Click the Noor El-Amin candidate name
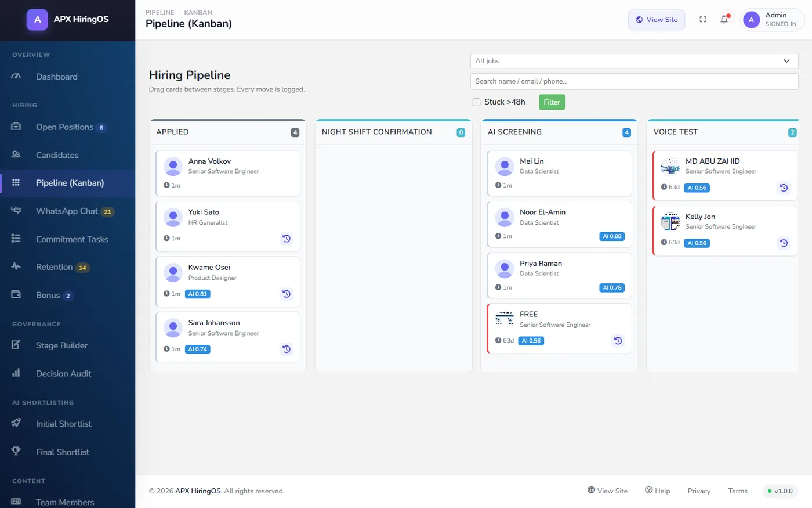812x508 pixels. [x=542, y=212]
